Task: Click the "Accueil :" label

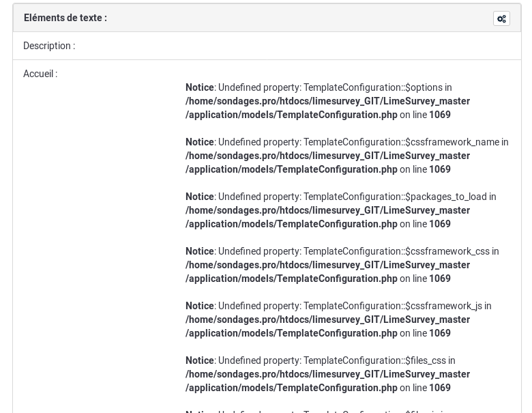Action: [x=40, y=74]
